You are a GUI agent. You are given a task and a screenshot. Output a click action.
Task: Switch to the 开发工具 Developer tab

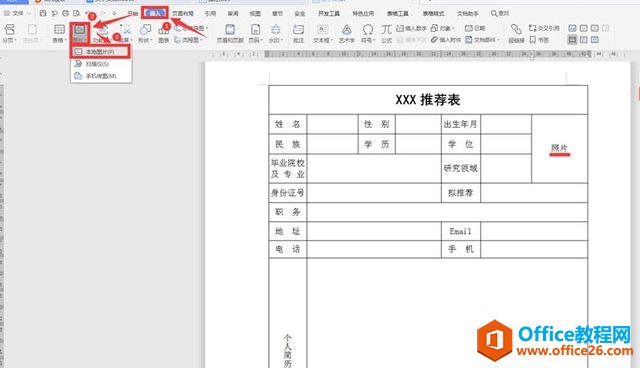click(x=329, y=13)
